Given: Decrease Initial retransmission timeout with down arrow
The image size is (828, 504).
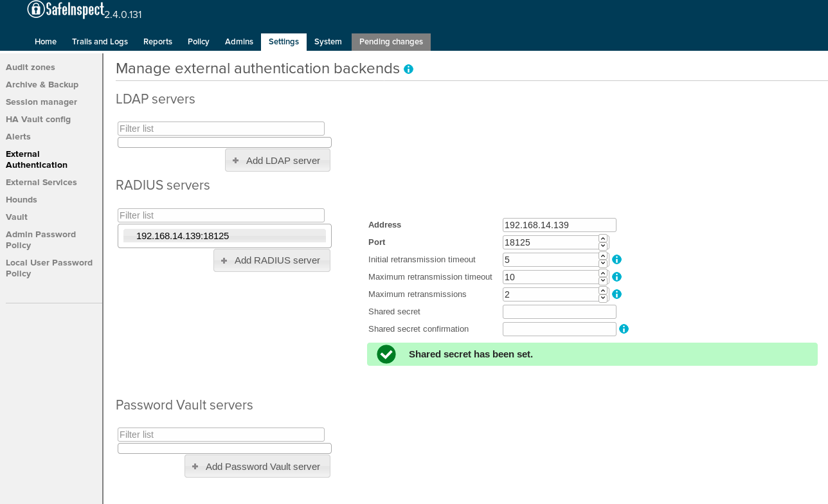Looking at the screenshot, I should click(x=603, y=264).
